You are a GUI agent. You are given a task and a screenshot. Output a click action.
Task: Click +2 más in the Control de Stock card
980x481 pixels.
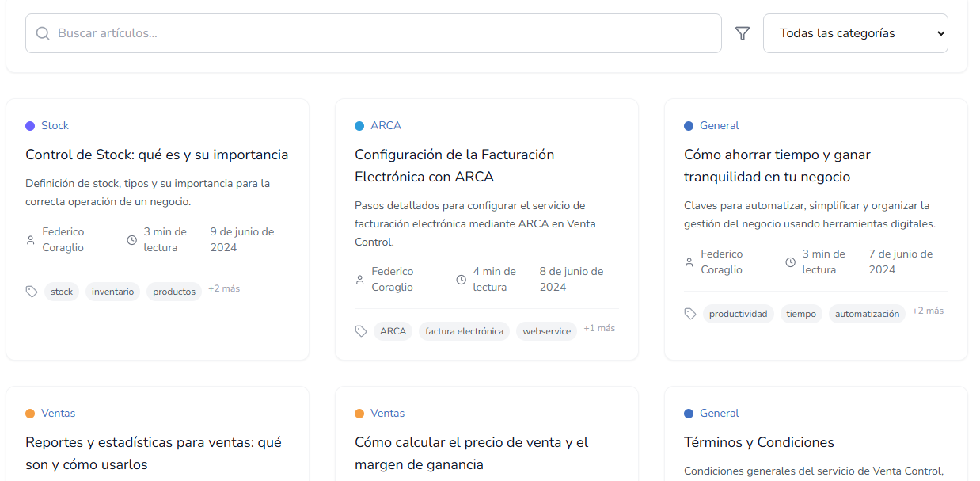[224, 288]
